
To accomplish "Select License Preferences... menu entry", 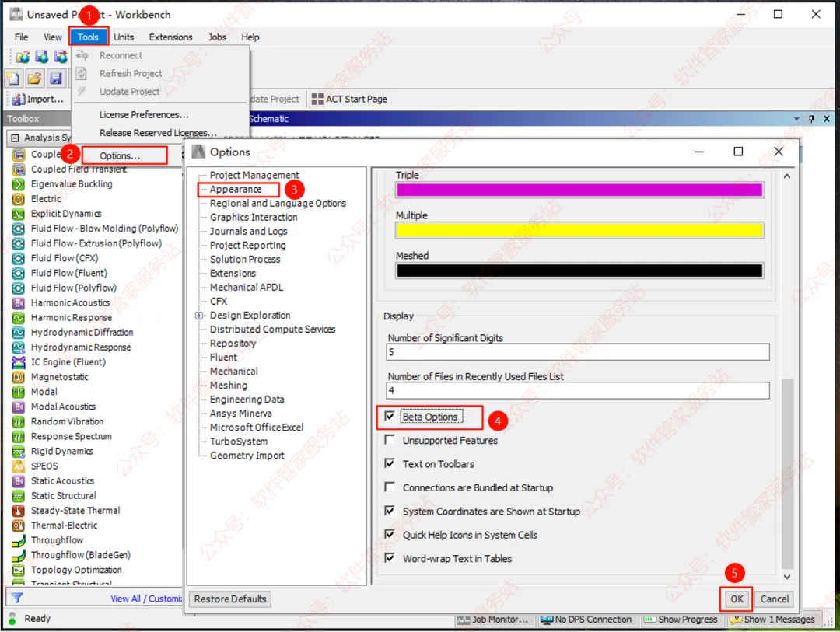I will (x=144, y=114).
